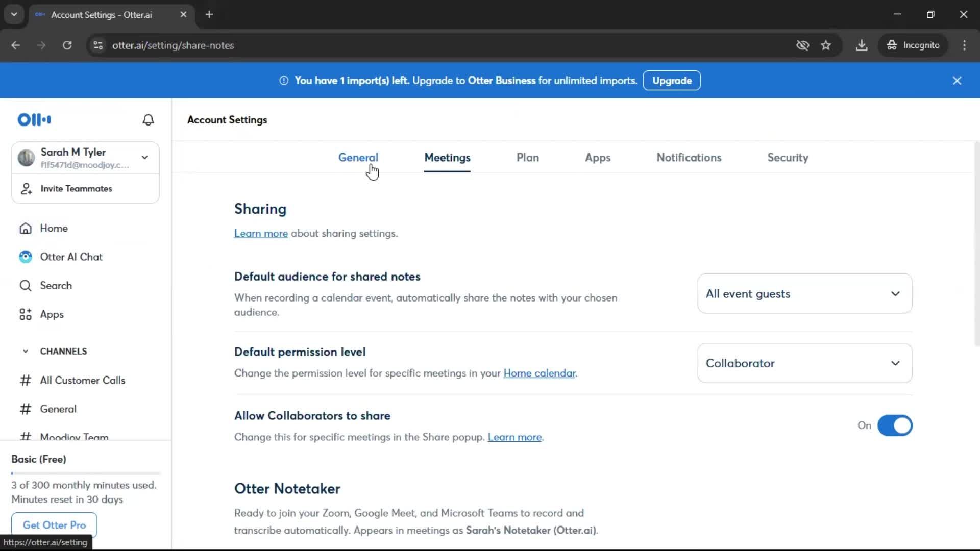
Task: Click the Get Otter Pro button
Action: coord(54,525)
